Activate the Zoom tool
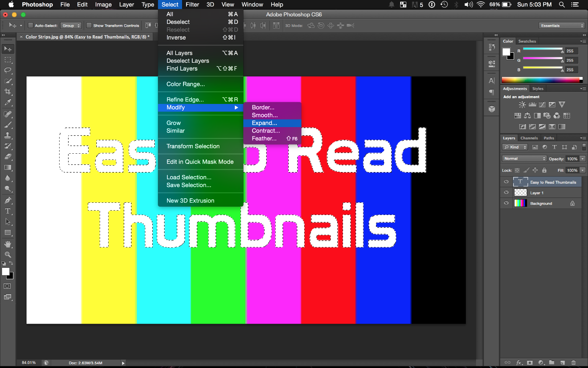The height and width of the screenshot is (368, 588). pyautogui.click(x=8, y=255)
